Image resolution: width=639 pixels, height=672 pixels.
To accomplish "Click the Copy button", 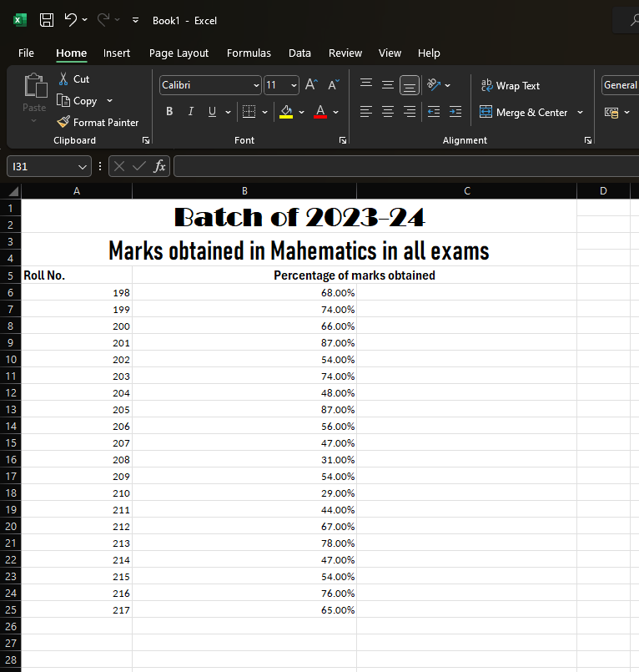I will (78, 101).
